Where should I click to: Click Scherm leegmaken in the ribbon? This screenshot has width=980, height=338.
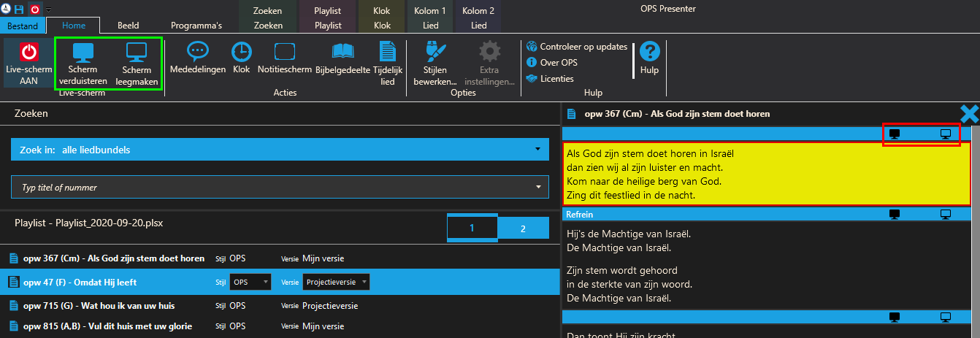tap(137, 63)
